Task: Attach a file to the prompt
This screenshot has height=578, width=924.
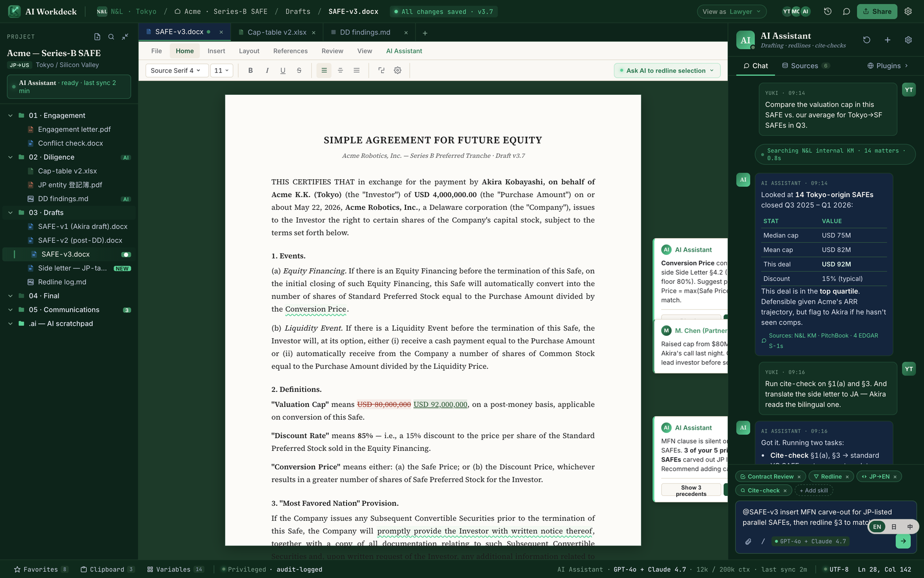Action: (x=748, y=542)
